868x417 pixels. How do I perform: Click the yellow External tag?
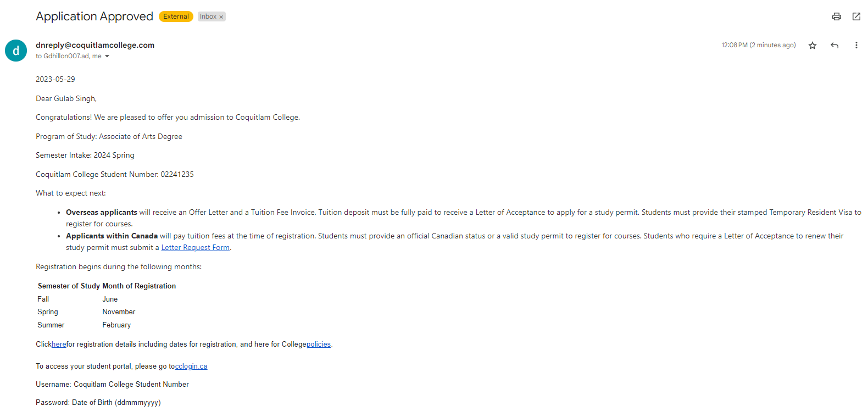coord(176,16)
